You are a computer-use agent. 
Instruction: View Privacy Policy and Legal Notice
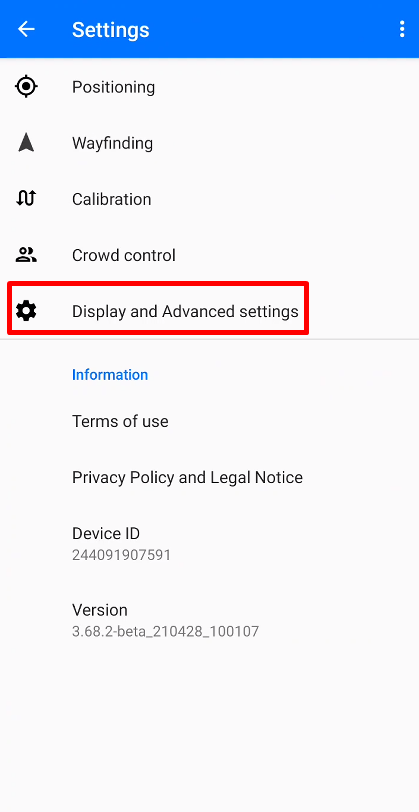[187, 477]
